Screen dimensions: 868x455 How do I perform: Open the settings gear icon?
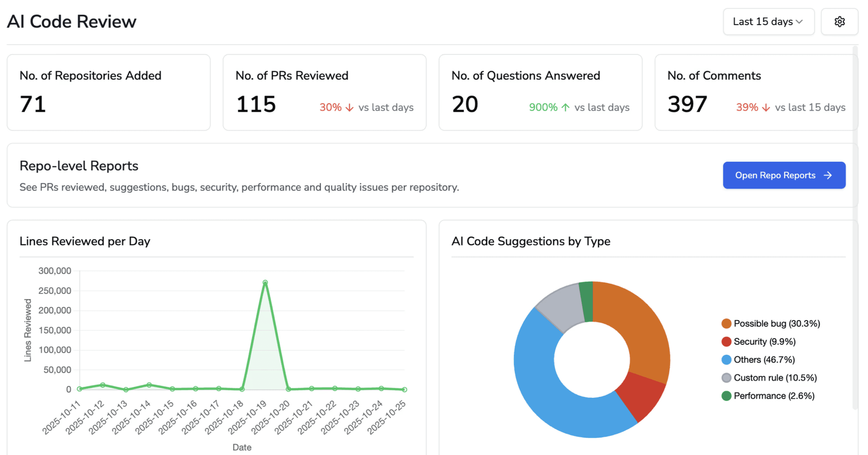(x=840, y=22)
